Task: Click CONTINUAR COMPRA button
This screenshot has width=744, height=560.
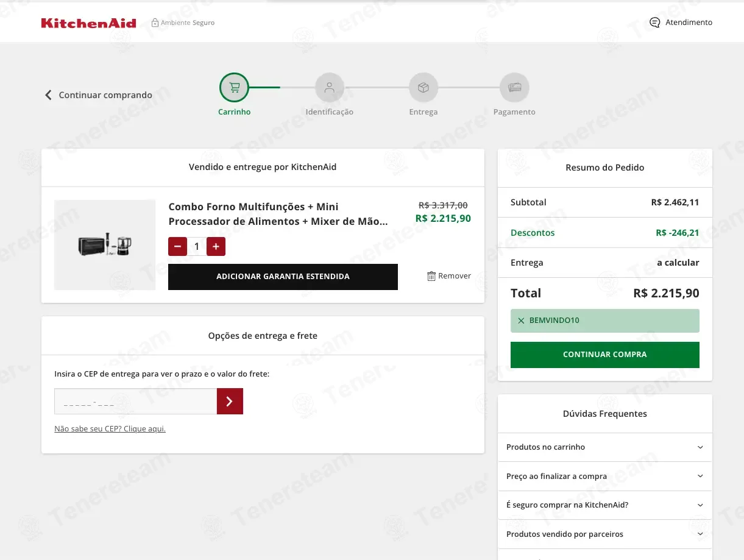Action: (604, 355)
